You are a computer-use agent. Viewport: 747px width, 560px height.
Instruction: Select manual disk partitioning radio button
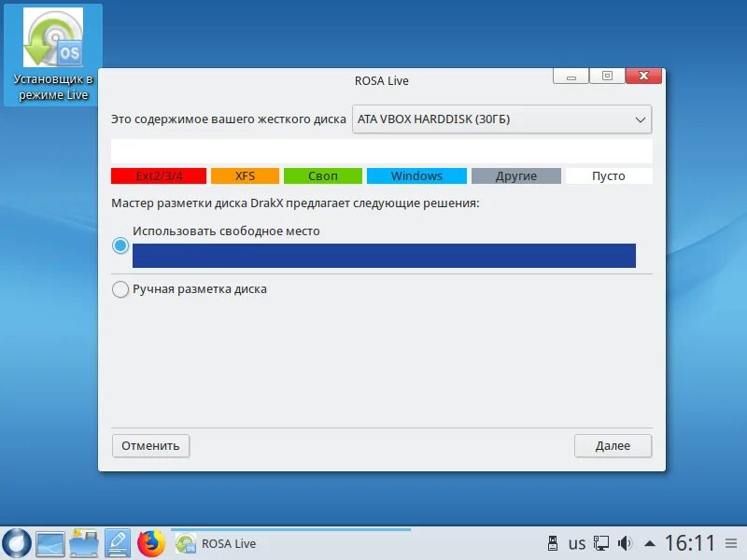[x=120, y=289]
